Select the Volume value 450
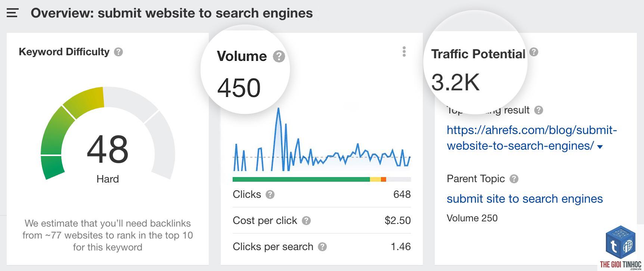 (239, 88)
